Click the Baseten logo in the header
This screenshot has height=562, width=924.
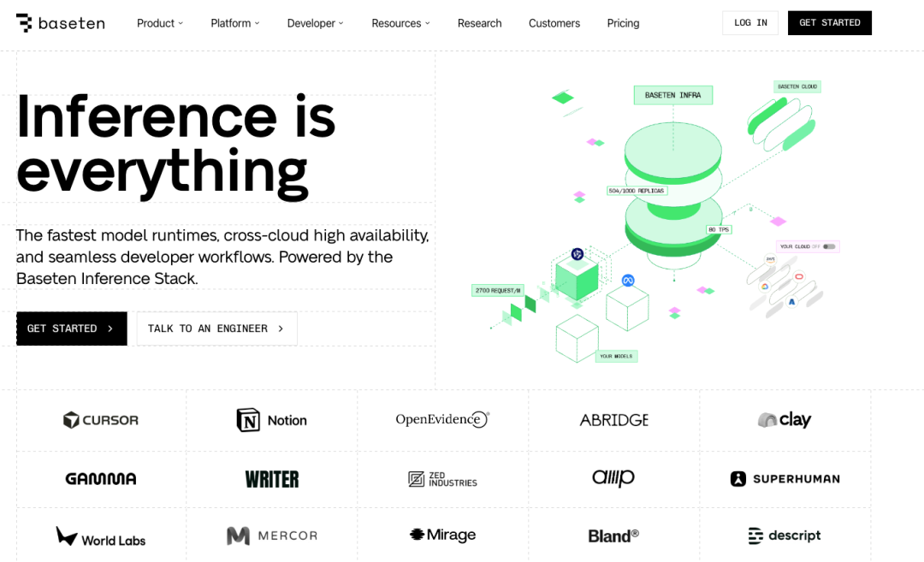pos(60,23)
